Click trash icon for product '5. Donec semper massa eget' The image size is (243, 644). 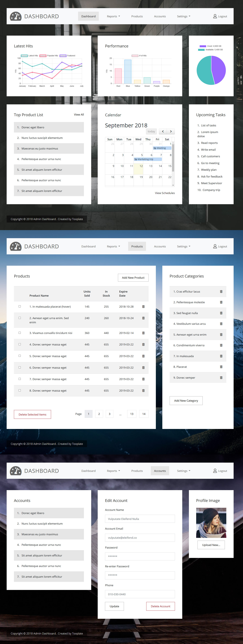coord(143,356)
